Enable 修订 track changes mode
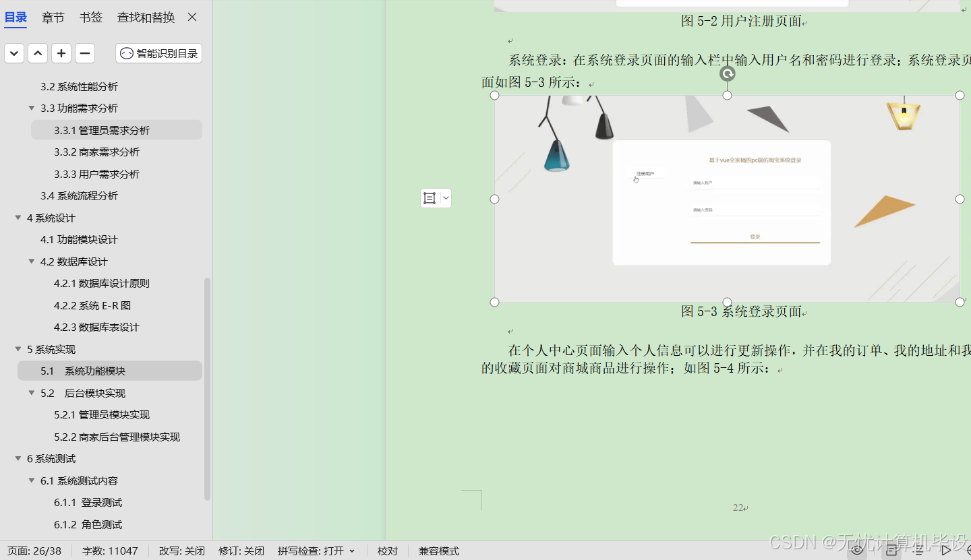971x560 pixels. tap(241, 551)
